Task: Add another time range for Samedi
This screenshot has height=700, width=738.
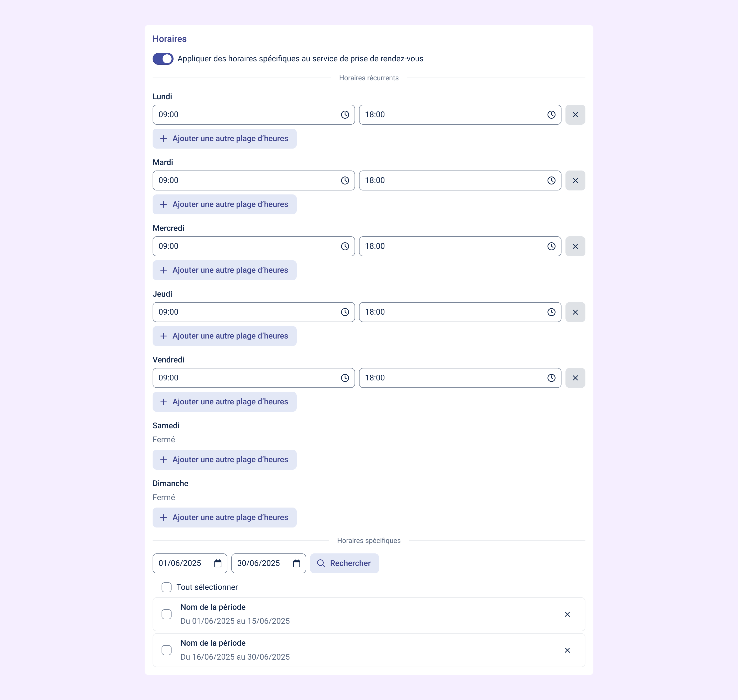Action: (224, 460)
